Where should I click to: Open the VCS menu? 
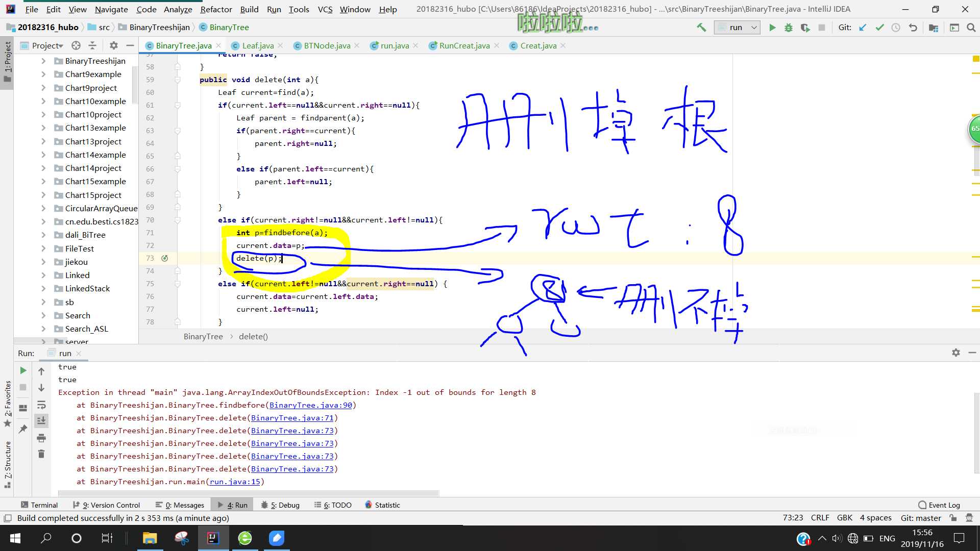click(x=325, y=9)
